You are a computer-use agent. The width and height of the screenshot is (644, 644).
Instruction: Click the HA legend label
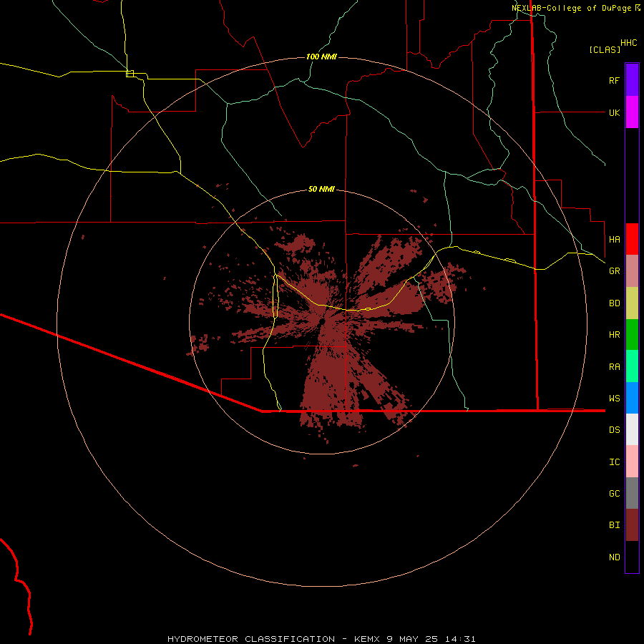tap(614, 239)
